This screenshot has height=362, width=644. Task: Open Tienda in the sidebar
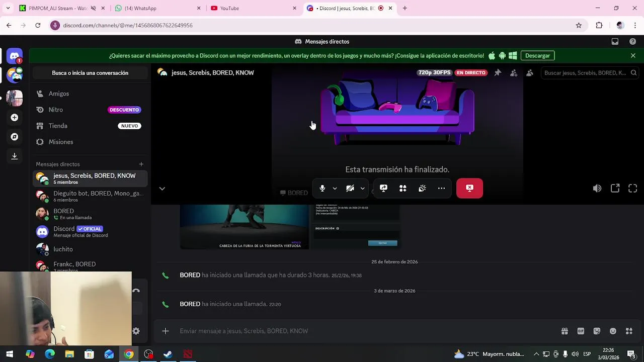pyautogui.click(x=90, y=126)
